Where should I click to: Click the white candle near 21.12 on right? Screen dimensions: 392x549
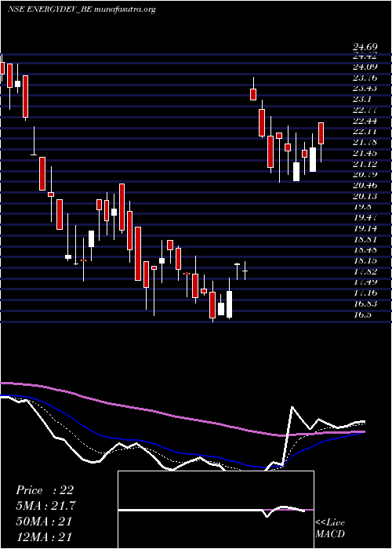pyautogui.click(x=313, y=160)
